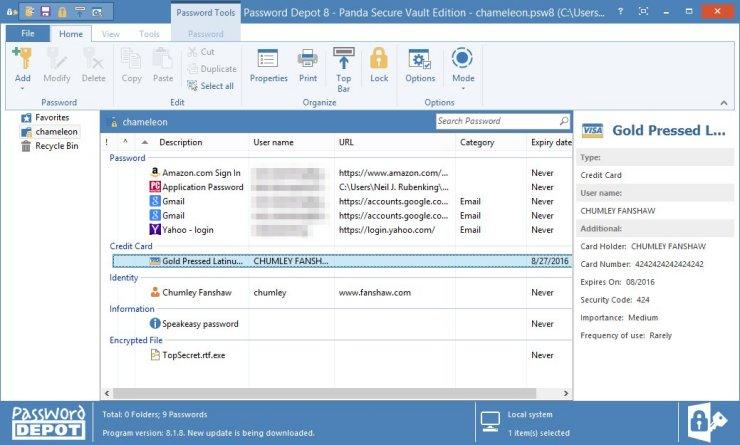Click the local system monitor icon
The width and height of the screenshot is (740, 445).
490,421
